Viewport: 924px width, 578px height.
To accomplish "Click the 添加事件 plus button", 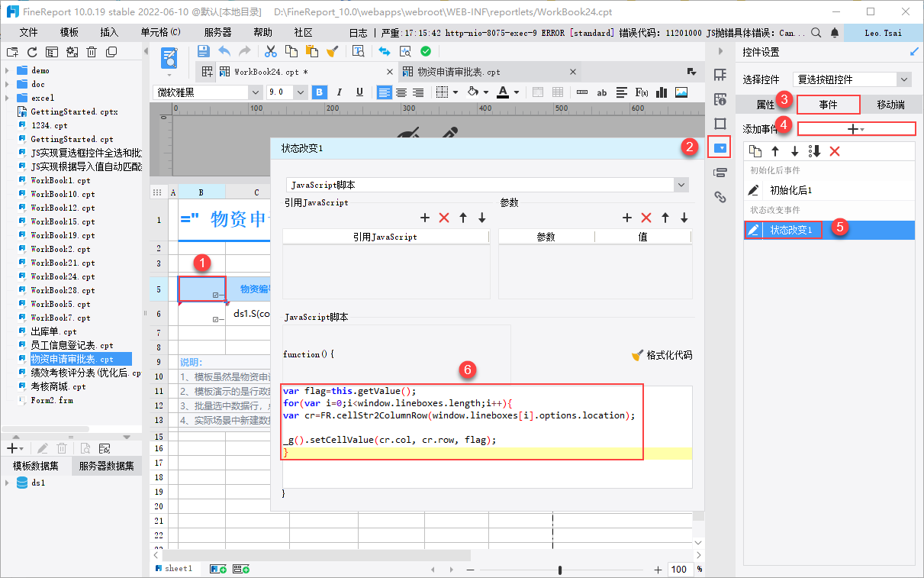I will click(855, 129).
